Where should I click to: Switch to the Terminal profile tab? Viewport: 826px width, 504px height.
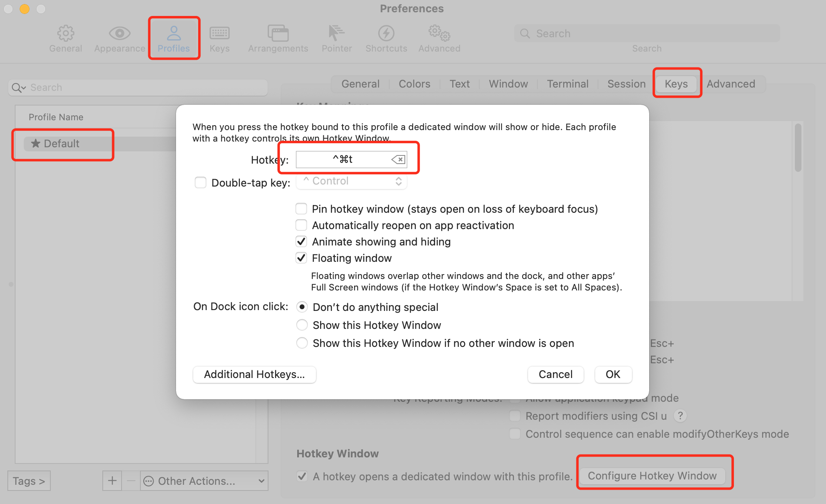click(x=567, y=84)
